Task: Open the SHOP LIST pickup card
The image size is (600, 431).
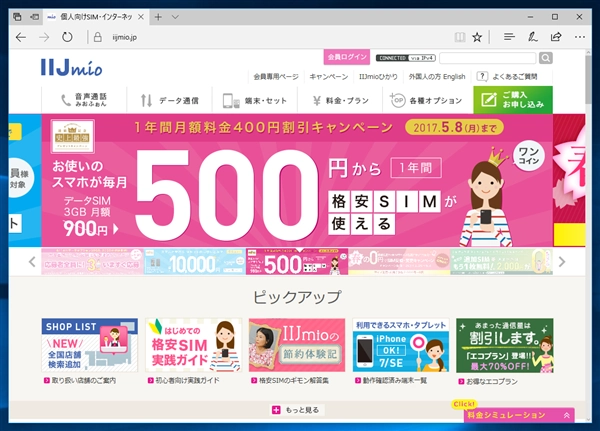Action: (x=90, y=345)
